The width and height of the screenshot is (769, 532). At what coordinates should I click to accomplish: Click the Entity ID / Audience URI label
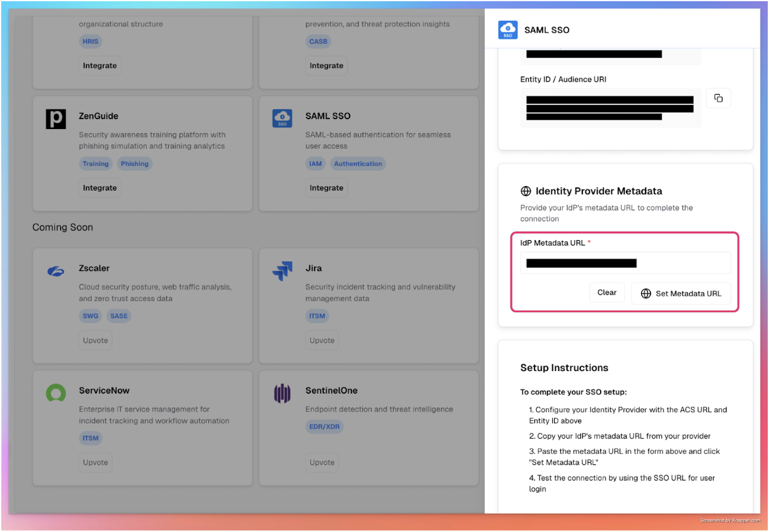click(x=563, y=79)
